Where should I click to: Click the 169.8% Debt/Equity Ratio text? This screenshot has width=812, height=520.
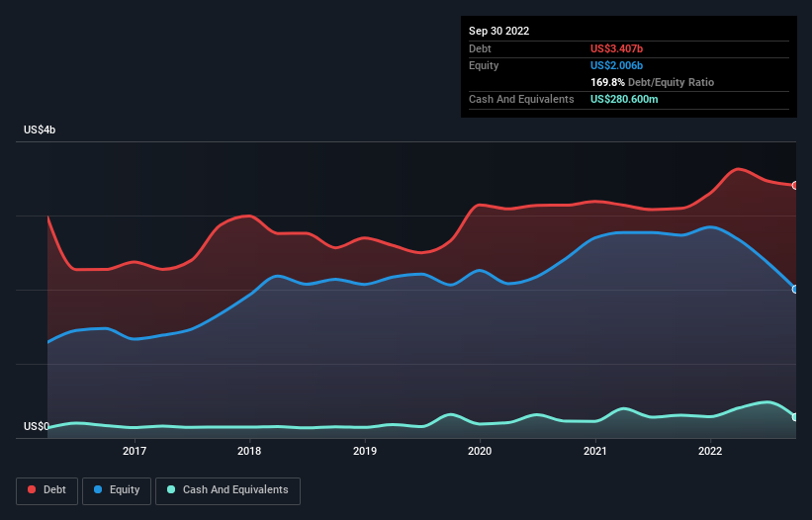652,82
